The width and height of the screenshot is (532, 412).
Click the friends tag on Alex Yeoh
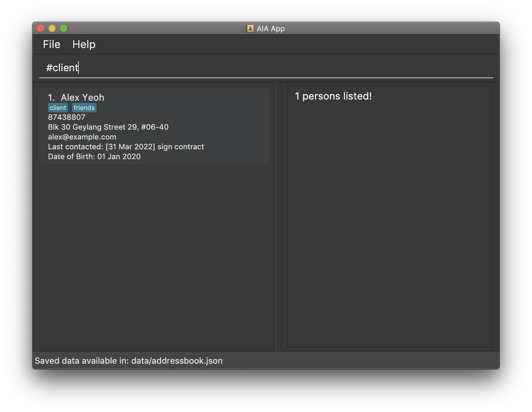(x=84, y=108)
